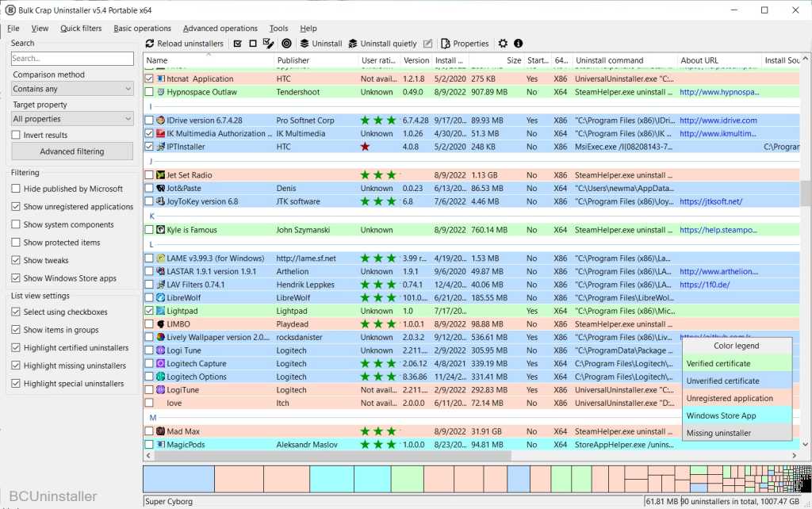This screenshot has height=509, width=812.
Task: Collapse the L group header
Action: coord(151,244)
